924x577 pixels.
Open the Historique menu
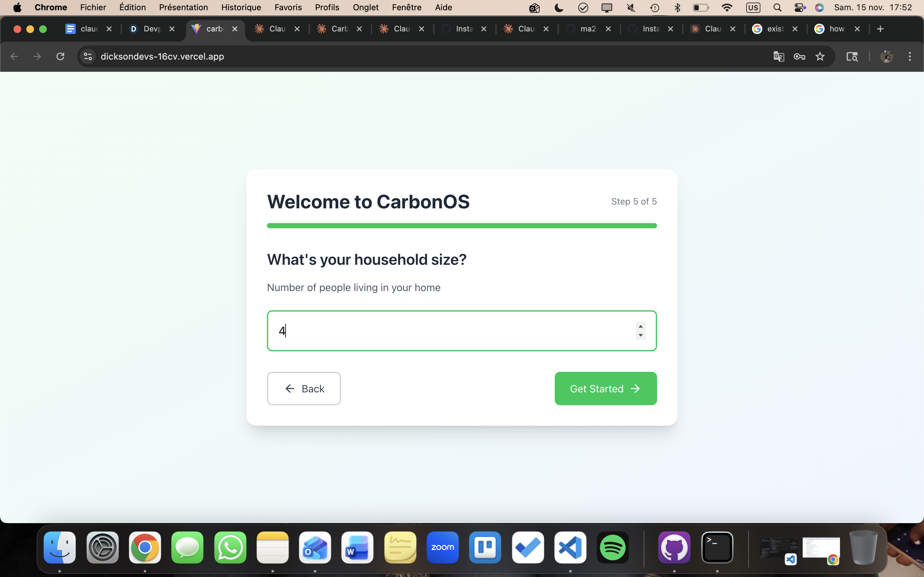pyautogui.click(x=241, y=7)
